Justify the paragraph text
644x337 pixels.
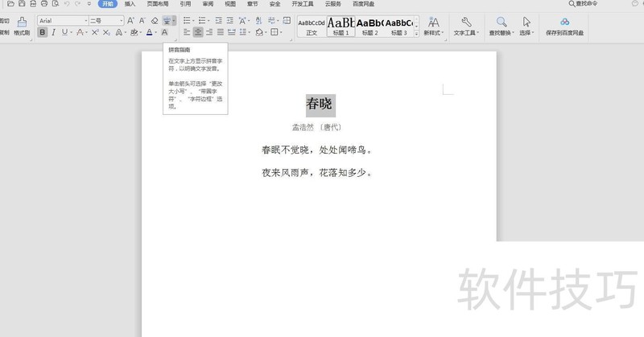221,32
